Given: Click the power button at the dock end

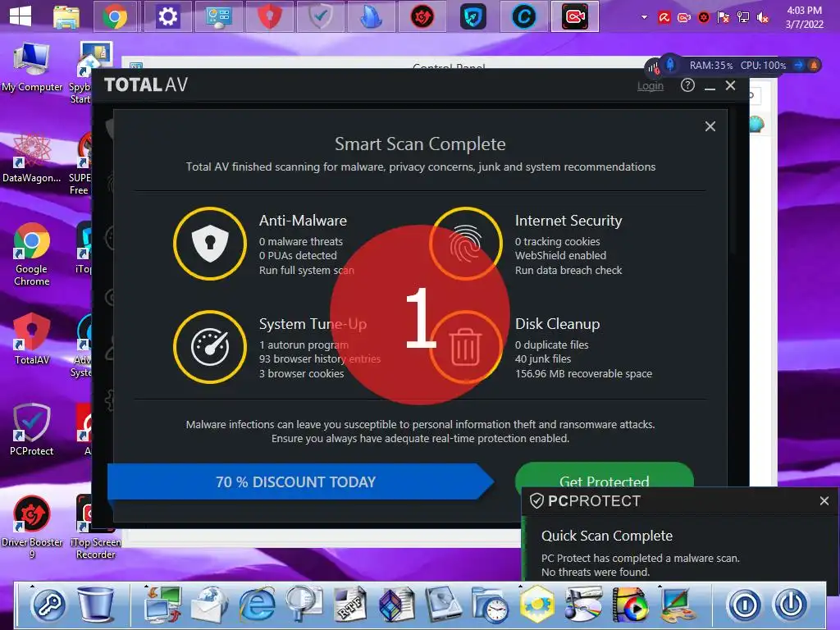Looking at the screenshot, I should point(792,605).
